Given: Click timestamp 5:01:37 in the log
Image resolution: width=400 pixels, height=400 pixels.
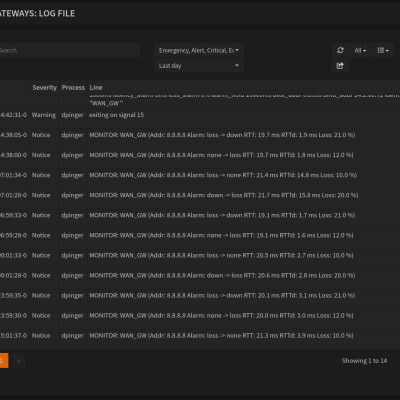Looking at the screenshot, I should [x=13, y=335].
